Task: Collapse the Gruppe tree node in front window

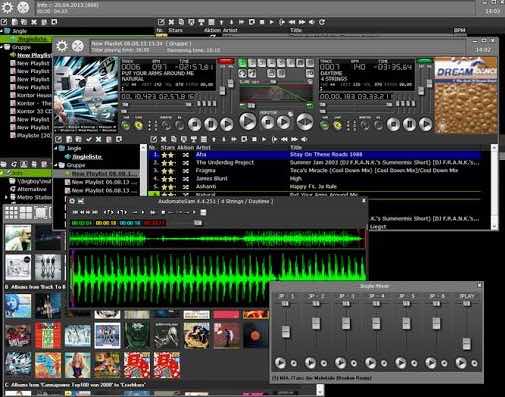Action: [x=56, y=165]
